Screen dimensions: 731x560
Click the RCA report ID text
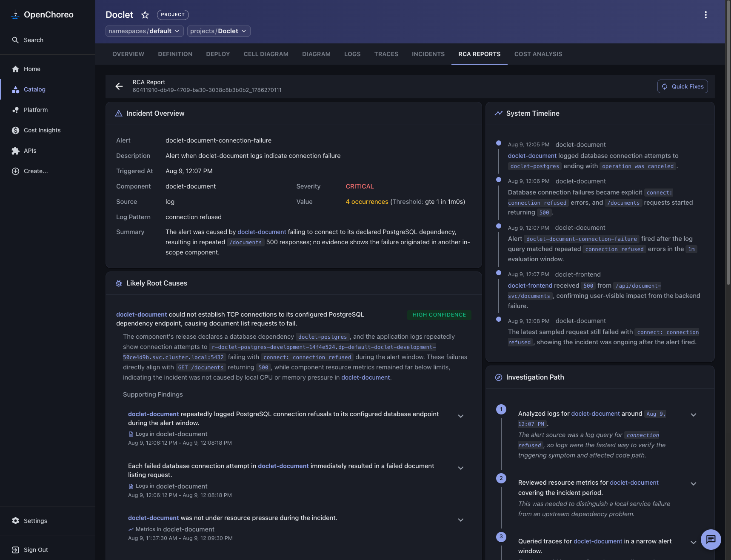click(207, 90)
